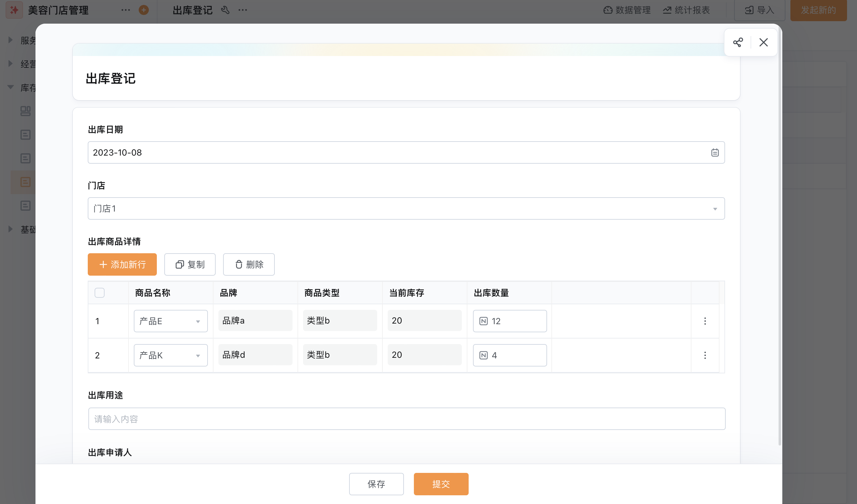This screenshot has width=857, height=504.
Task: Close the 出库登记 dialog
Action: click(763, 43)
